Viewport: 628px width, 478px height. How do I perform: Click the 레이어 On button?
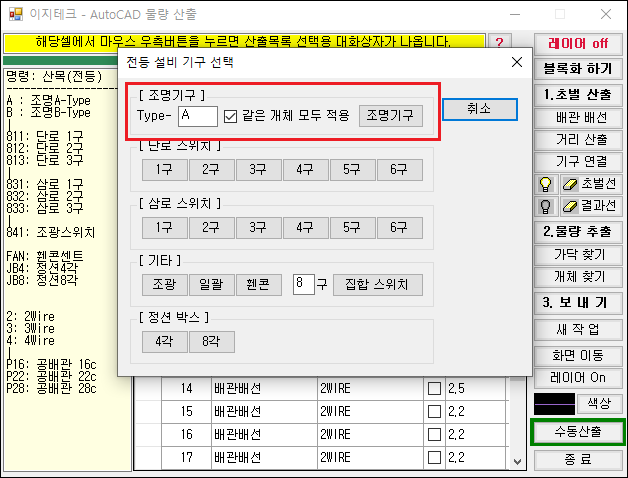(x=578, y=377)
